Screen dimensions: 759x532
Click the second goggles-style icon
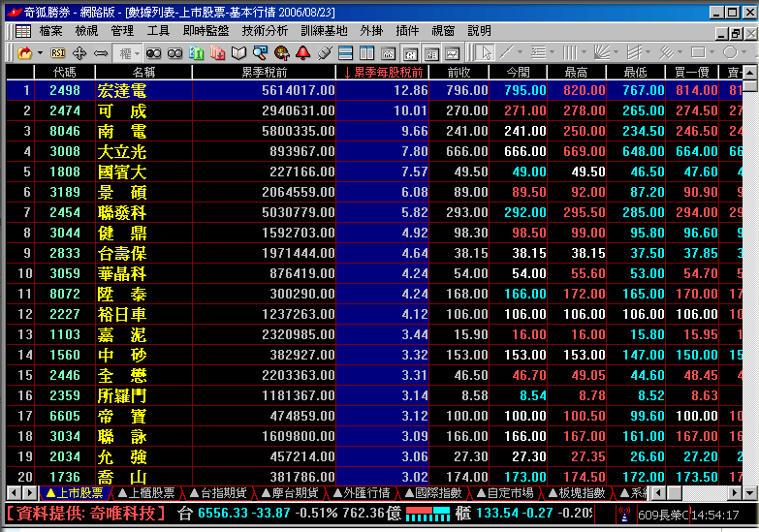(174, 53)
